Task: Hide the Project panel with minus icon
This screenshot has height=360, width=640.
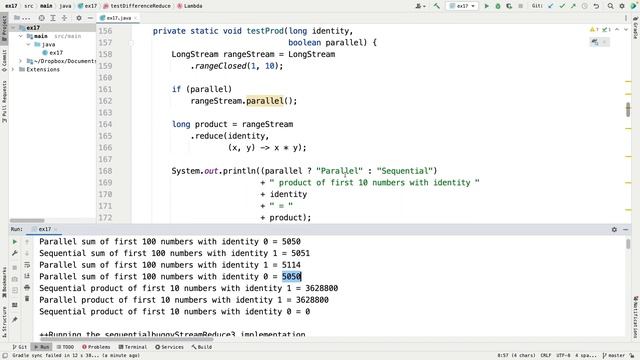Action: coord(90,18)
